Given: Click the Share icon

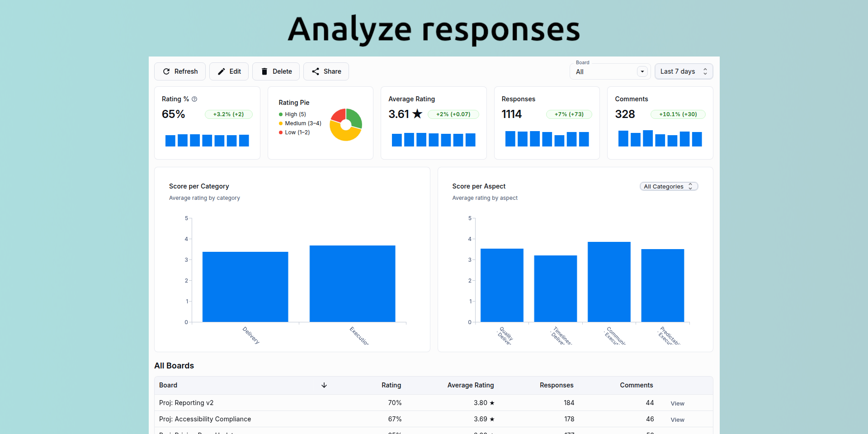Looking at the screenshot, I should [316, 71].
